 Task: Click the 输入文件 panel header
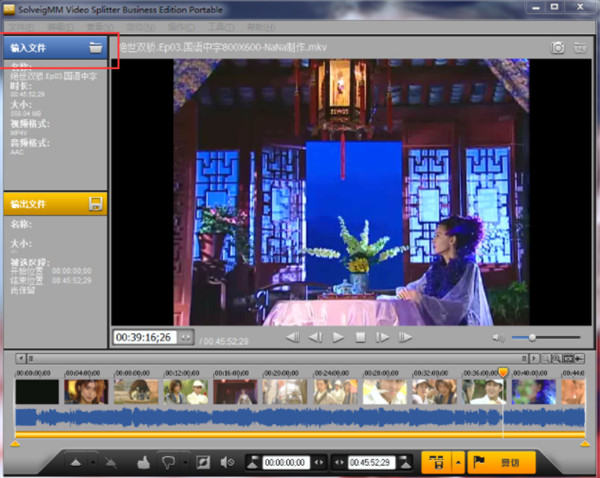click(x=55, y=48)
